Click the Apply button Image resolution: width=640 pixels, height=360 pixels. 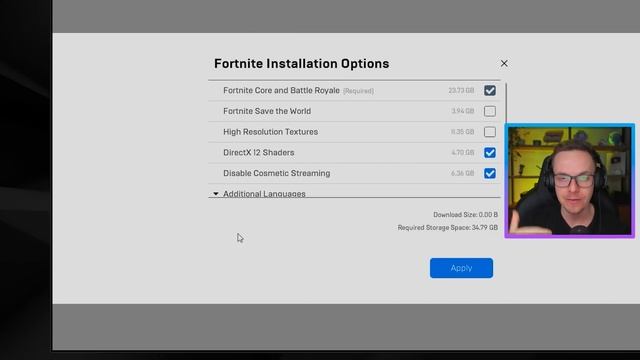(x=461, y=268)
